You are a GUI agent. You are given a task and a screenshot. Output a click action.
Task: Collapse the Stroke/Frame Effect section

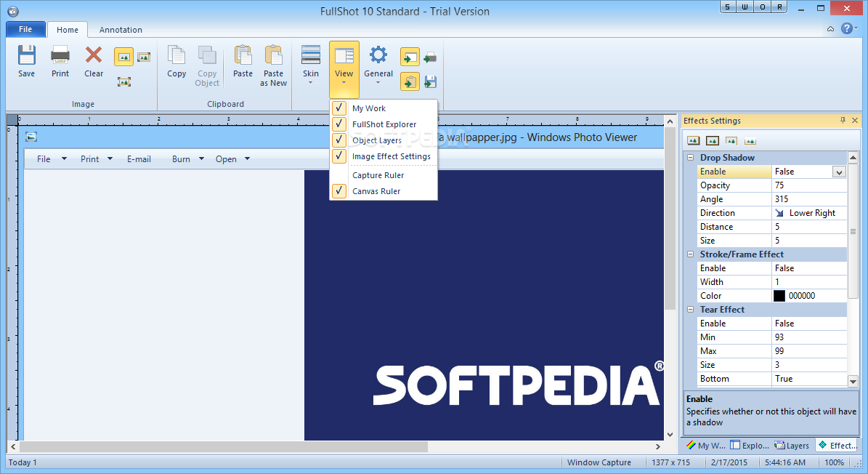[690, 254]
